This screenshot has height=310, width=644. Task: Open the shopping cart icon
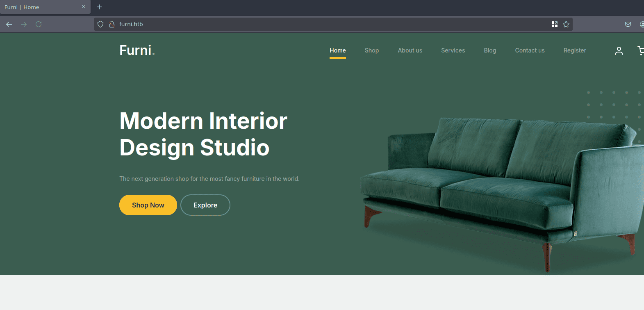[x=640, y=50]
